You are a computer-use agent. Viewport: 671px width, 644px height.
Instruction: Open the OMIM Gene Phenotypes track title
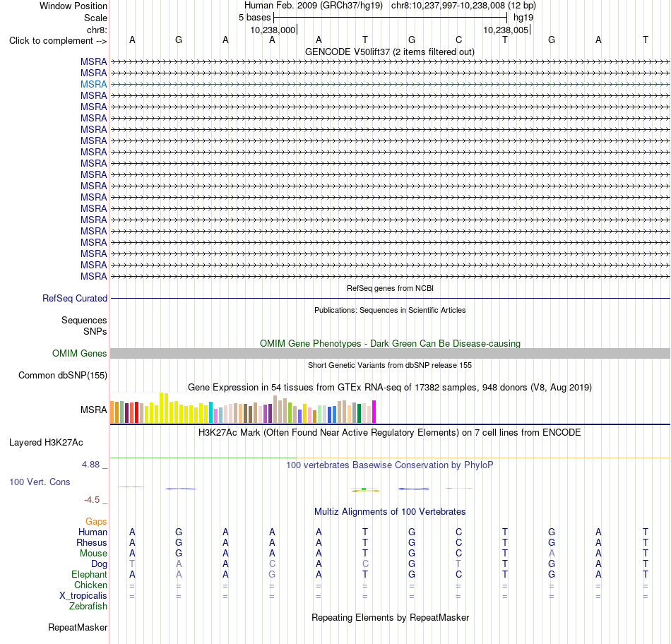tap(390, 344)
